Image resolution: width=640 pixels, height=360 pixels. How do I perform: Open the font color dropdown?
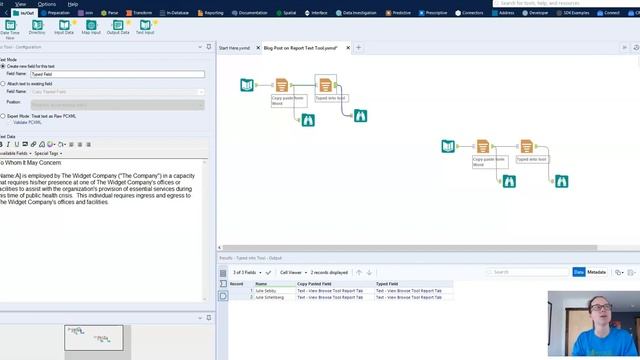coord(51,144)
